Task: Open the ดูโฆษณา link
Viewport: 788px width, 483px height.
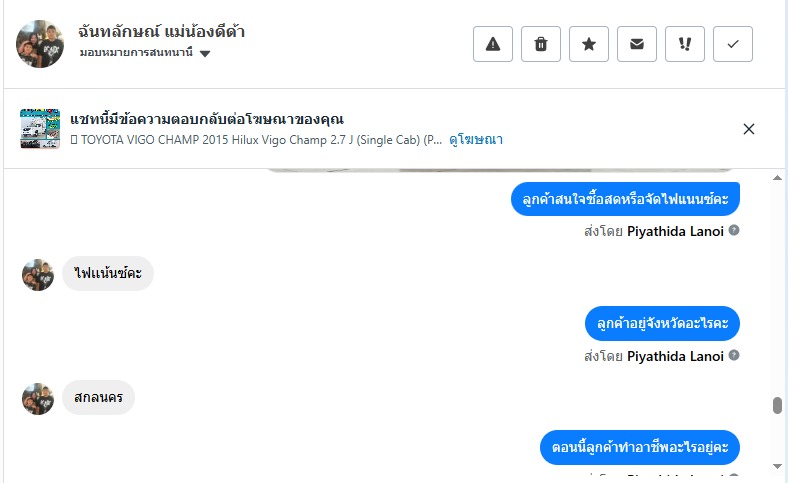Action: pyautogui.click(x=476, y=140)
